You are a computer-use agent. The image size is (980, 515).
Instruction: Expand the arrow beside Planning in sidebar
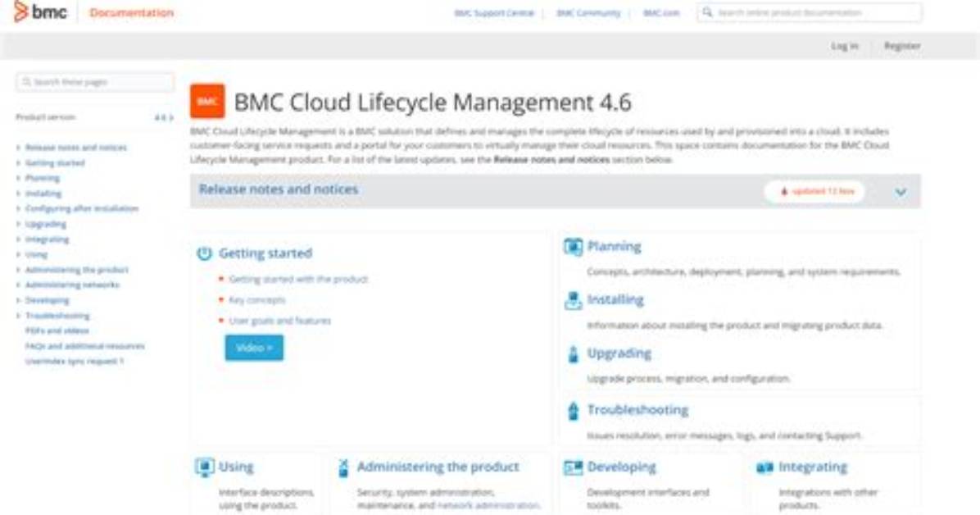pos(18,178)
